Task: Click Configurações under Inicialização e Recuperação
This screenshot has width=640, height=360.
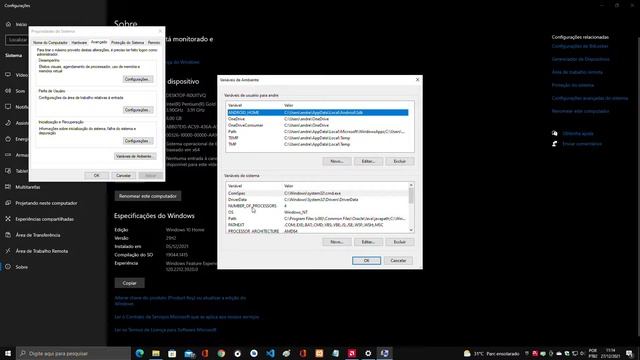Action: [138, 141]
